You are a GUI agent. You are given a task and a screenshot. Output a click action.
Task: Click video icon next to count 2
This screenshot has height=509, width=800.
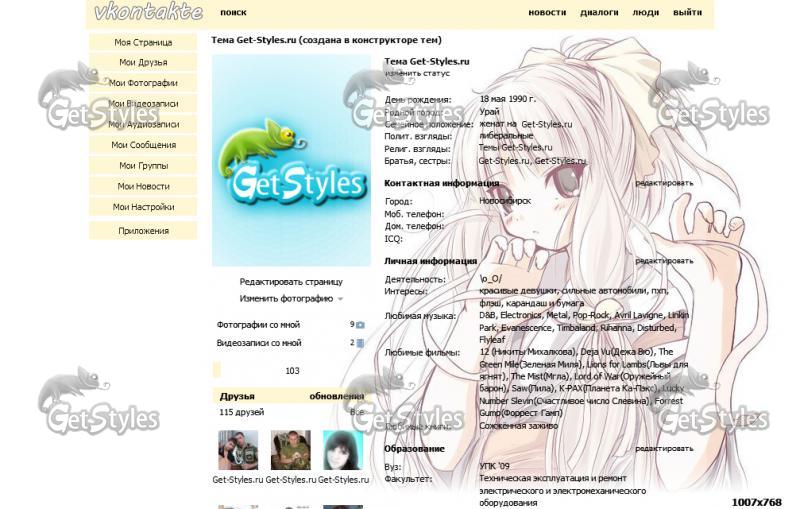click(x=360, y=343)
